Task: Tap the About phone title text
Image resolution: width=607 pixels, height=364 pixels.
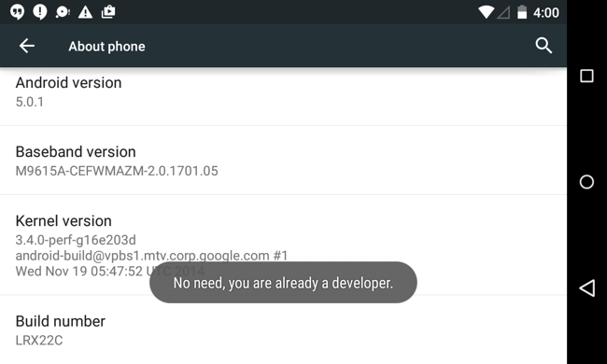Action: click(x=106, y=47)
